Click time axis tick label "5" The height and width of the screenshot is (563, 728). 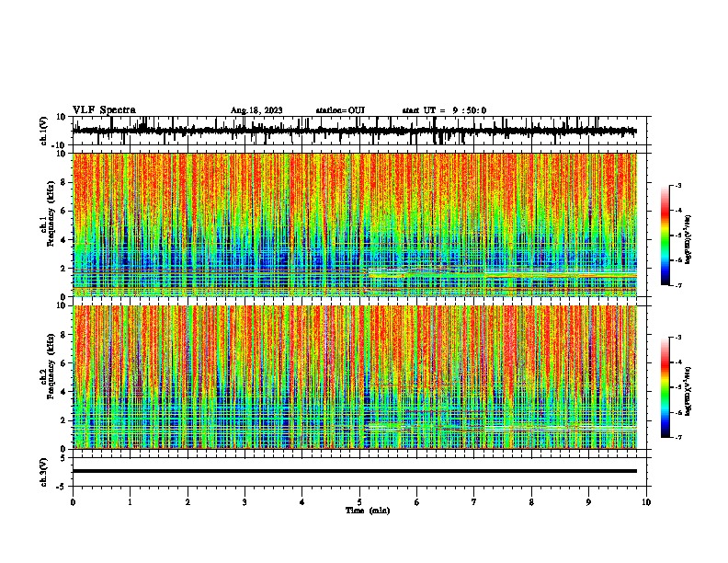pos(359,502)
